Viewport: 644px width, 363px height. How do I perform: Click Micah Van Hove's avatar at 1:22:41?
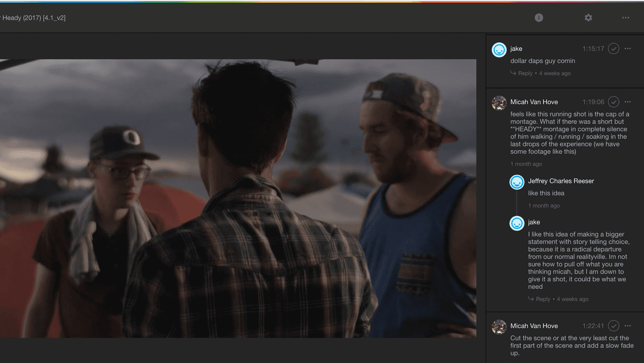tap(499, 327)
